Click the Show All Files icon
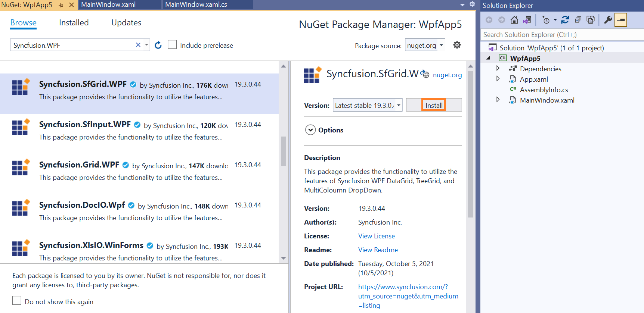The width and height of the screenshot is (644, 313). 591,20
